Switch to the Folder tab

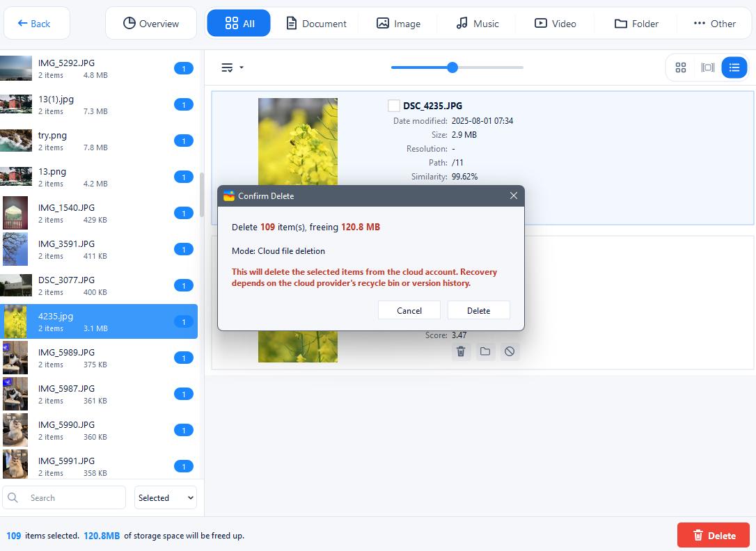(636, 23)
